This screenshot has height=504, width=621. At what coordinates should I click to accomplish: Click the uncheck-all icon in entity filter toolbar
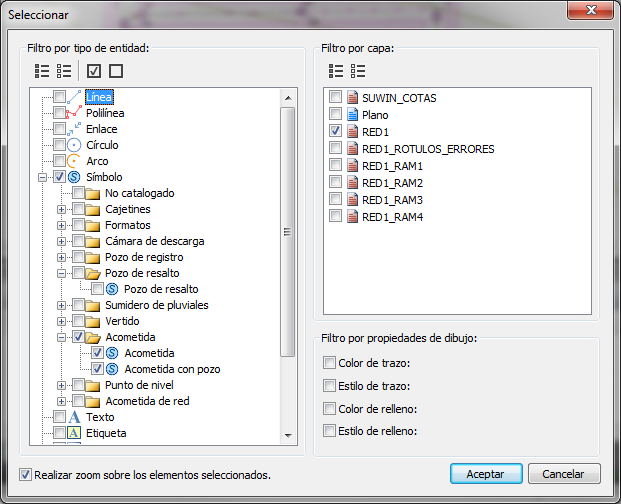click(116, 71)
